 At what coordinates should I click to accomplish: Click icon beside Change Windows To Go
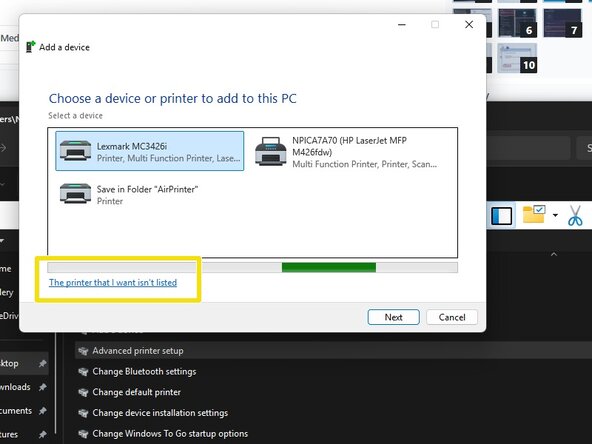(x=83, y=434)
